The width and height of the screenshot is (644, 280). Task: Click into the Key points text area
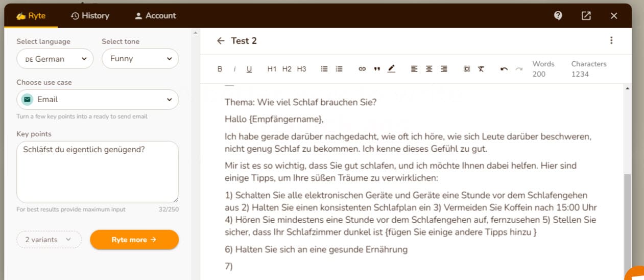point(98,172)
